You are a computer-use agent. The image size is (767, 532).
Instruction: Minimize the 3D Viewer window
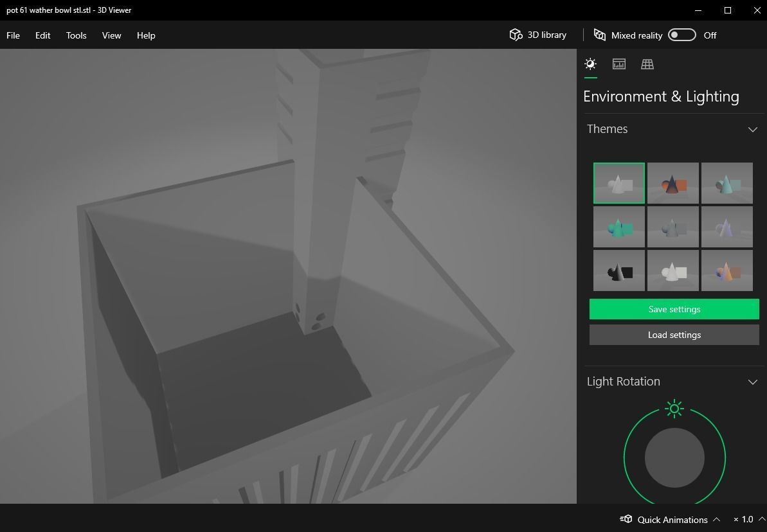click(698, 10)
